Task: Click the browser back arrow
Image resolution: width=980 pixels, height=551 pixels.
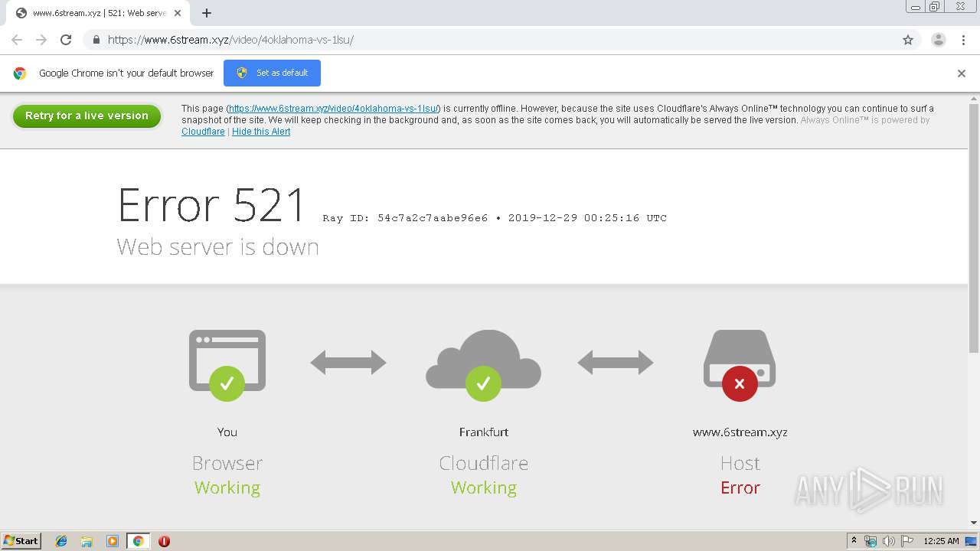Action: pos(17,40)
